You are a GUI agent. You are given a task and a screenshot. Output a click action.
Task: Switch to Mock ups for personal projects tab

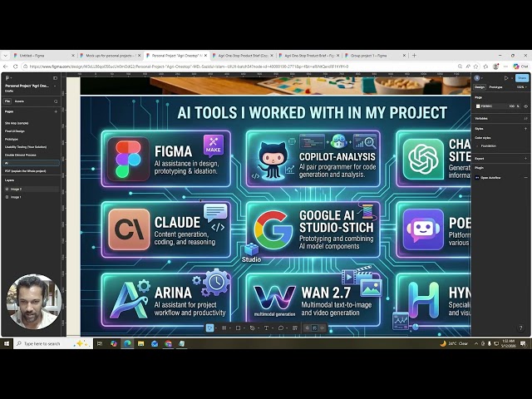click(x=111, y=56)
